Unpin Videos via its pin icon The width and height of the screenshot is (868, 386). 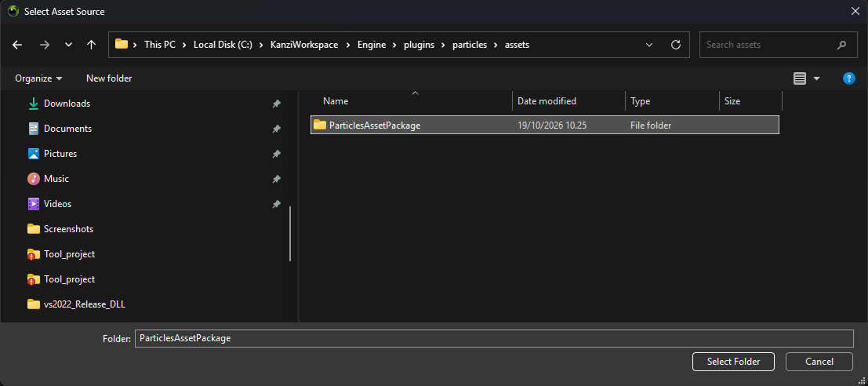pos(276,204)
